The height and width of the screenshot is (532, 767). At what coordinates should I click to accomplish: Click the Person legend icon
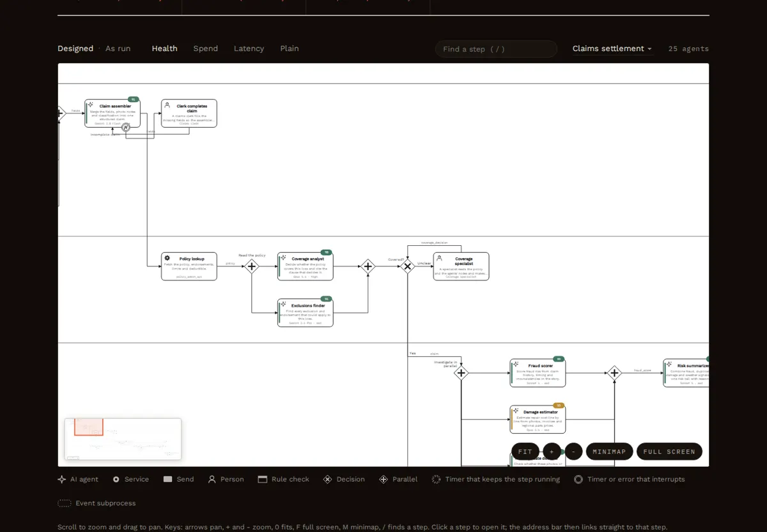(x=212, y=479)
